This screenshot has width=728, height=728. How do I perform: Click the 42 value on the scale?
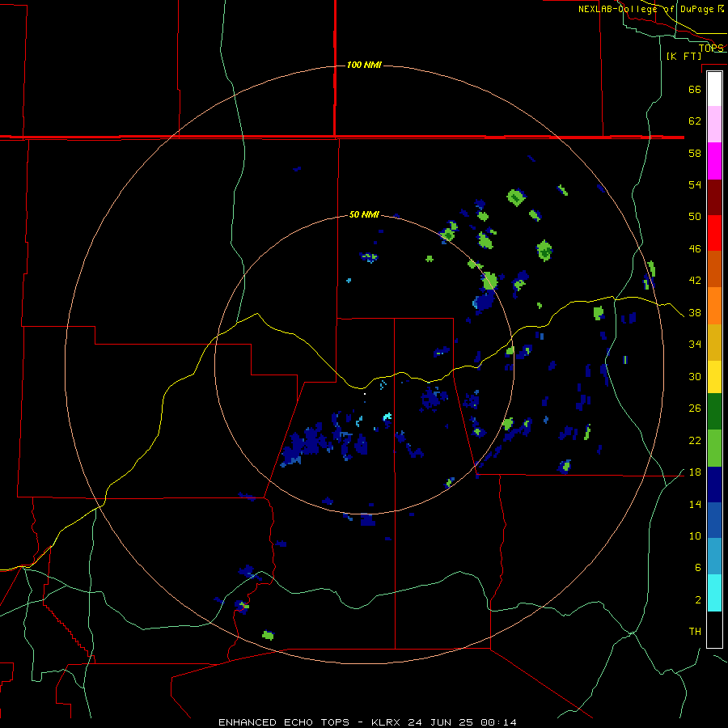[695, 281]
